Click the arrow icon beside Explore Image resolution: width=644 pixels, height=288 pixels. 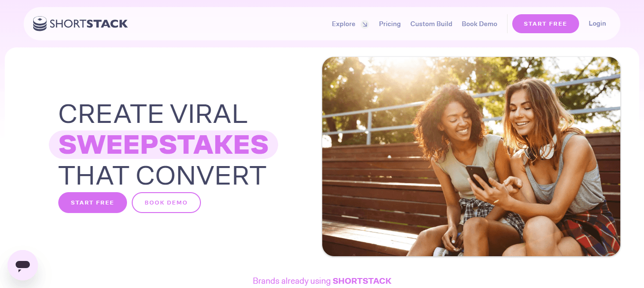click(364, 24)
